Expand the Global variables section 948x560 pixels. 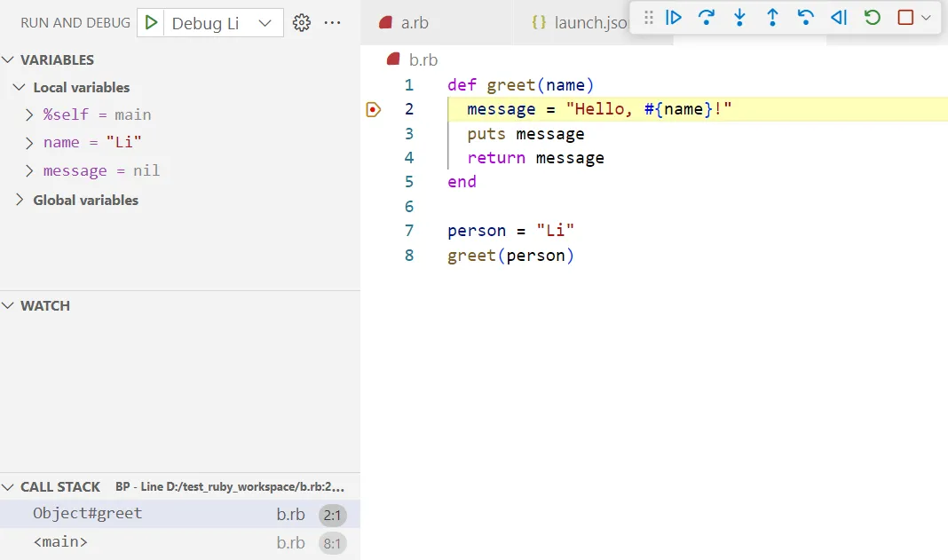coord(20,200)
